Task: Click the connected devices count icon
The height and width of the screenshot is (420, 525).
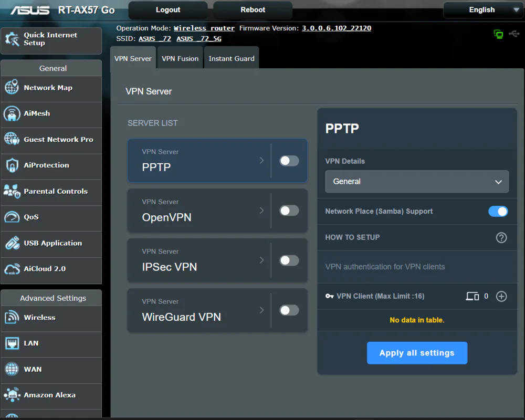Action: 472,296
